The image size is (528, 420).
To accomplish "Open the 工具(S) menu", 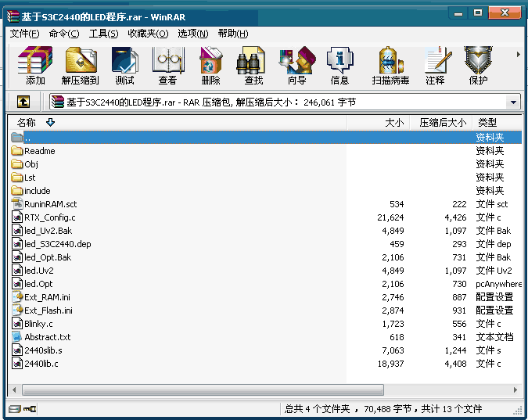I will [103, 34].
